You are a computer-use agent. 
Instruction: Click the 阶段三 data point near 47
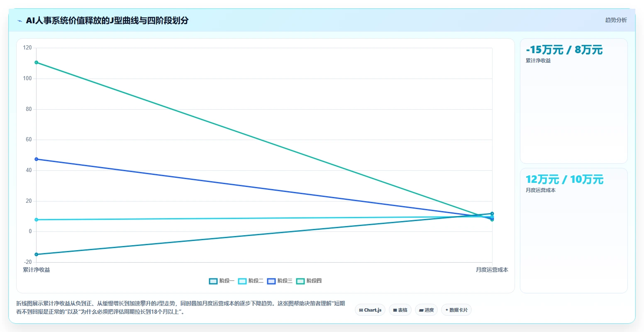pos(37,159)
